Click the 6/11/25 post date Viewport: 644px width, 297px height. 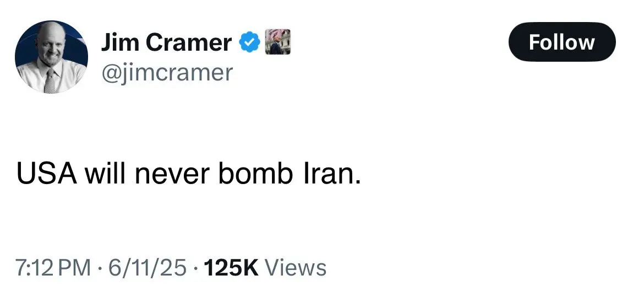tap(148, 268)
